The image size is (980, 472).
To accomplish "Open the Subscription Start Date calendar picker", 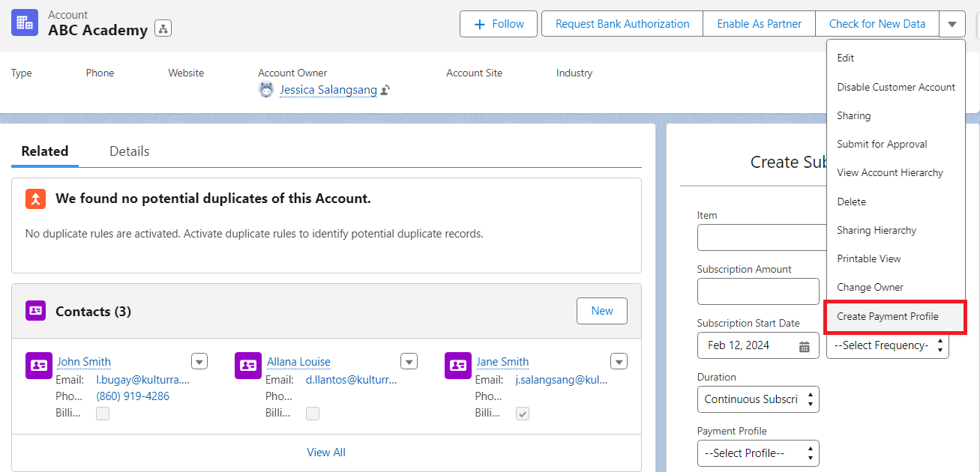I will point(804,346).
